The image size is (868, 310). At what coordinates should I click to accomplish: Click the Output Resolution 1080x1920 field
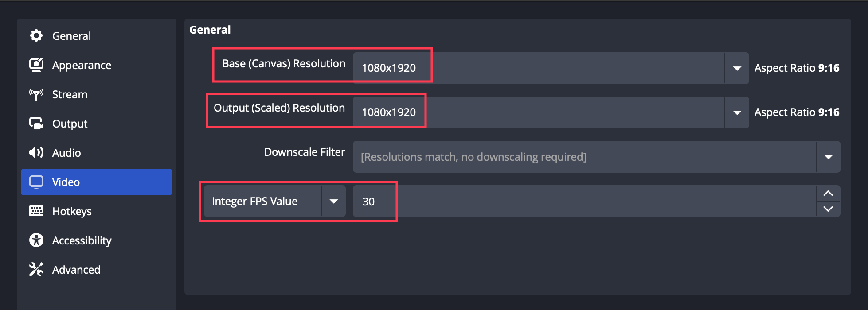538,112
